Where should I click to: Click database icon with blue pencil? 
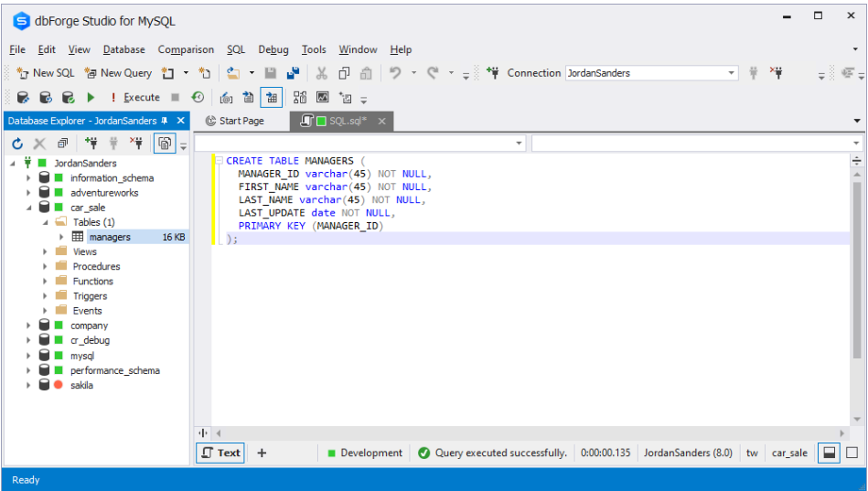click(23, 98)
